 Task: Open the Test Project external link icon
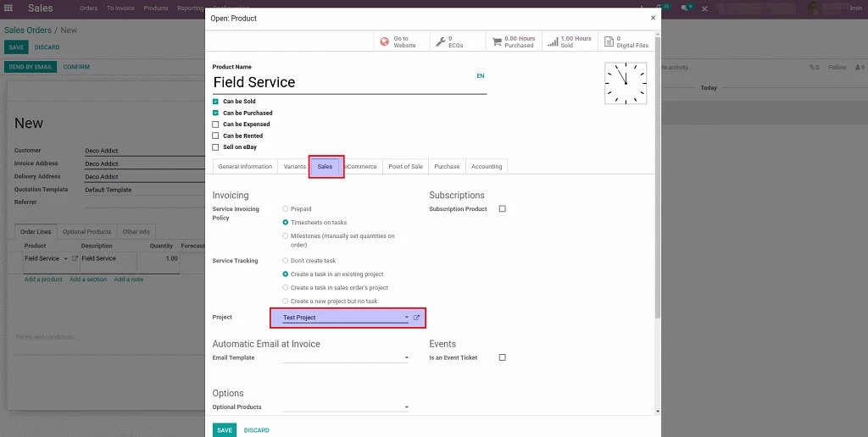[417, 318]
